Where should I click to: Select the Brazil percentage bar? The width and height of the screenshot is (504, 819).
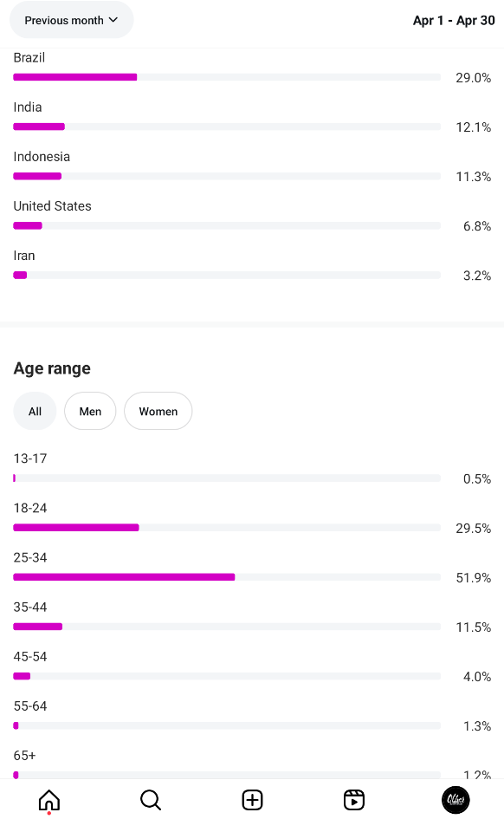click(227, 77)
